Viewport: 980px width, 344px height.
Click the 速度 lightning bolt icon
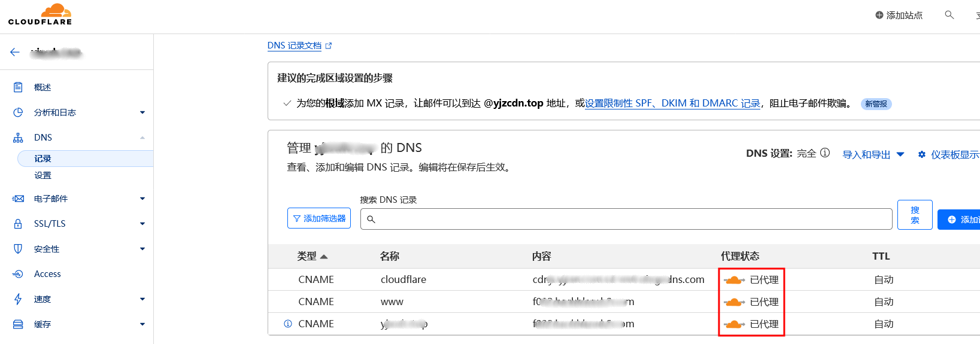pos(18,299)
